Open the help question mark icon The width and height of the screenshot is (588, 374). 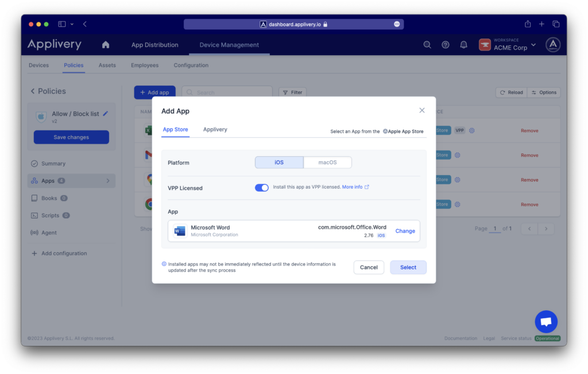click(x=446, y=45)
